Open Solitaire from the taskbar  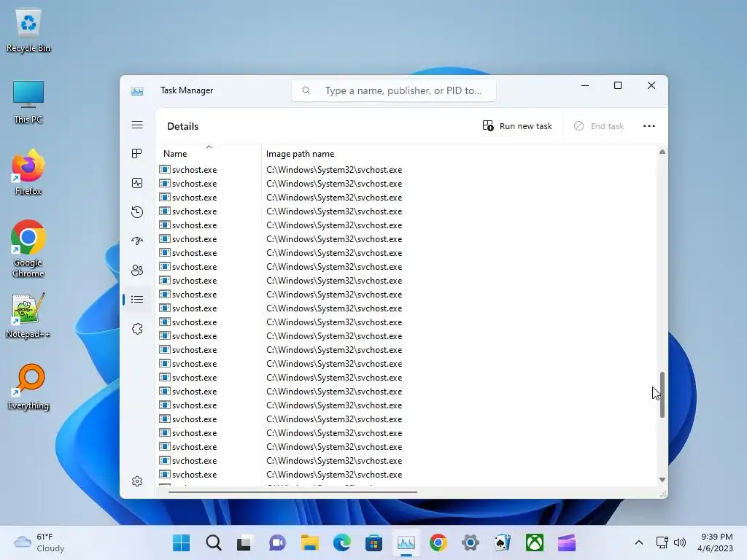(503, 542)
